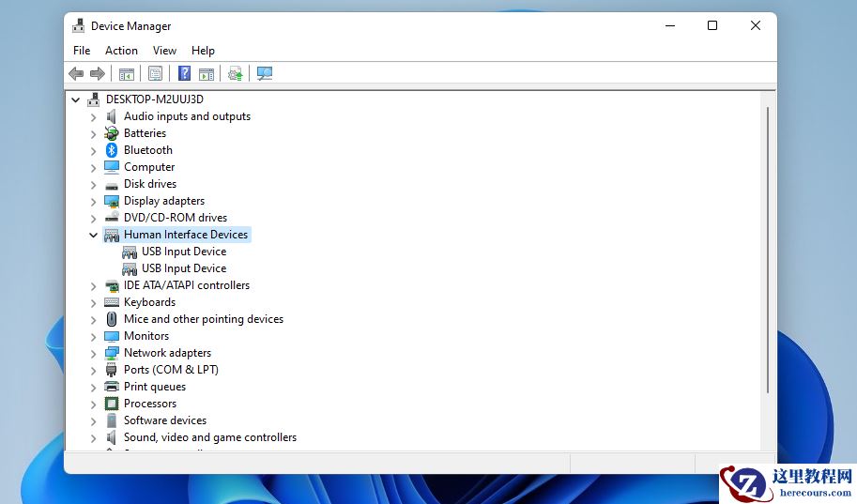Click the first USB Input Device icon
857x504 pixels.
point(130,252)
